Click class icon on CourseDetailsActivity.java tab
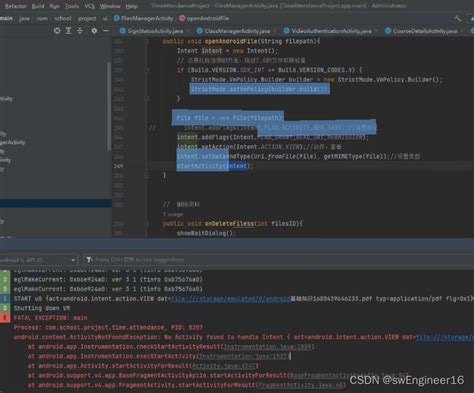Screen dimensions: 474x393 click(388, 31)
